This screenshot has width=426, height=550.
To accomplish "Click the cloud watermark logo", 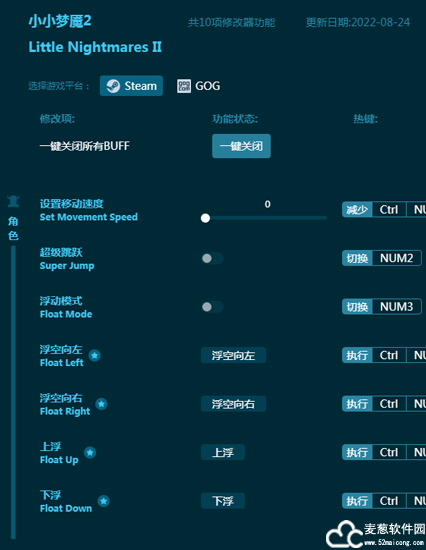I will pyautogui.click(x=344, y=534).
